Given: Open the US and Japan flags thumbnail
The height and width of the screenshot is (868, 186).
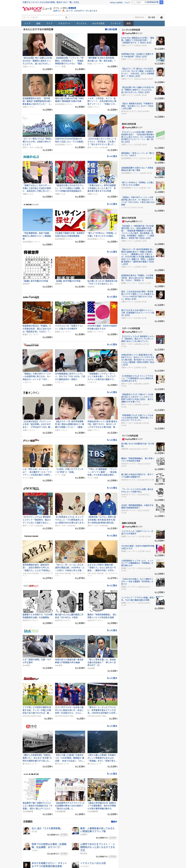Looking at the screenshot, I should pyautogui.click(x=102, y=312).
